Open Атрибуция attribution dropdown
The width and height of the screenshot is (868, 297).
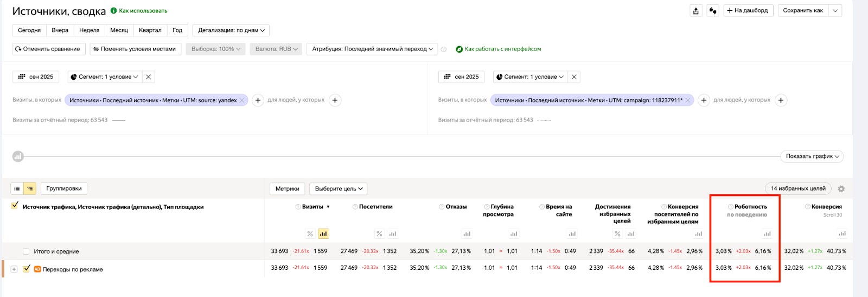point(372,49)
